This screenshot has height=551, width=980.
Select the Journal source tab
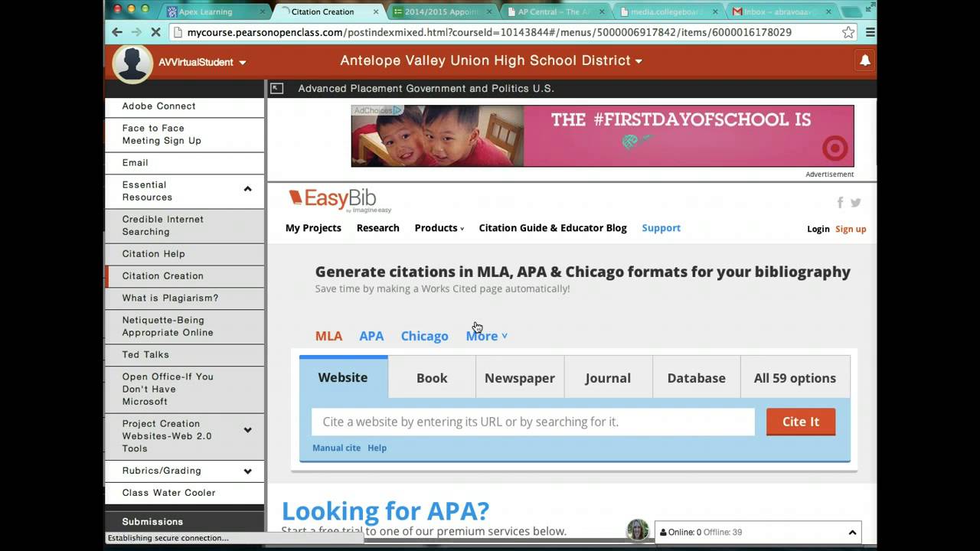(608, 378)
